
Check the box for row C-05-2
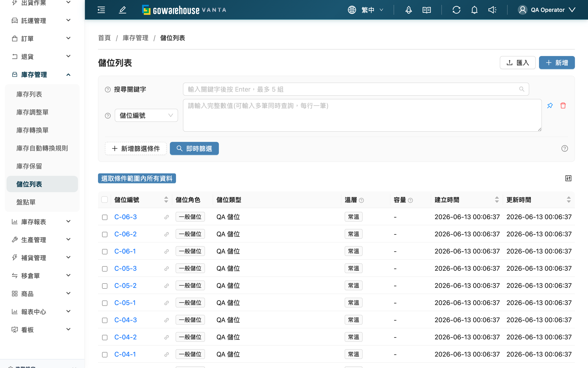click(105, 286)
